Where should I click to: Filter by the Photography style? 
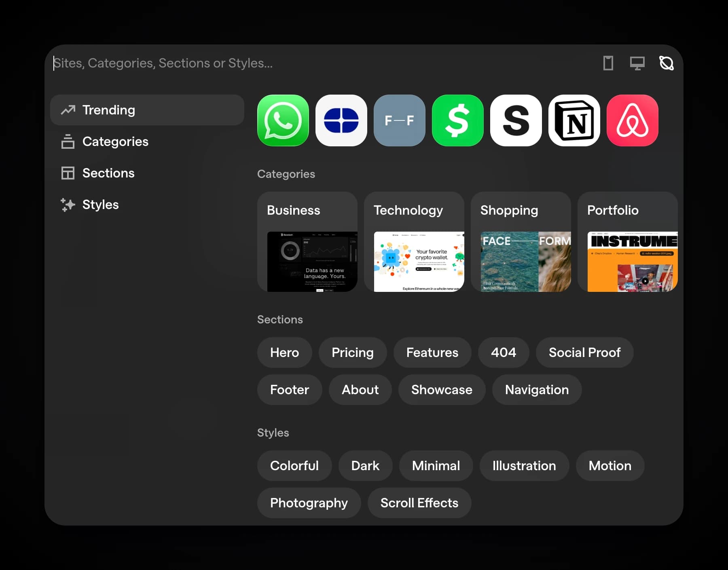[309, 503]
